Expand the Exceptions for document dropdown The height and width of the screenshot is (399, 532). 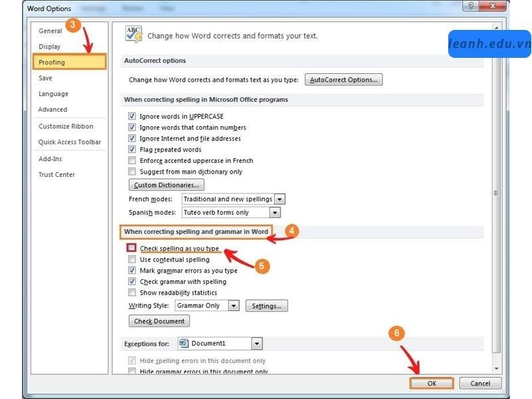257,343
